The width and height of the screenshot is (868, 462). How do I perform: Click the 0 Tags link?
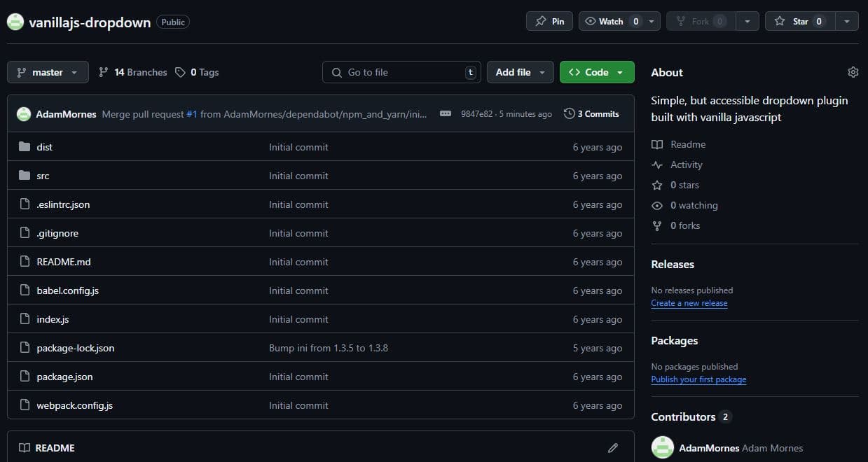197,72
